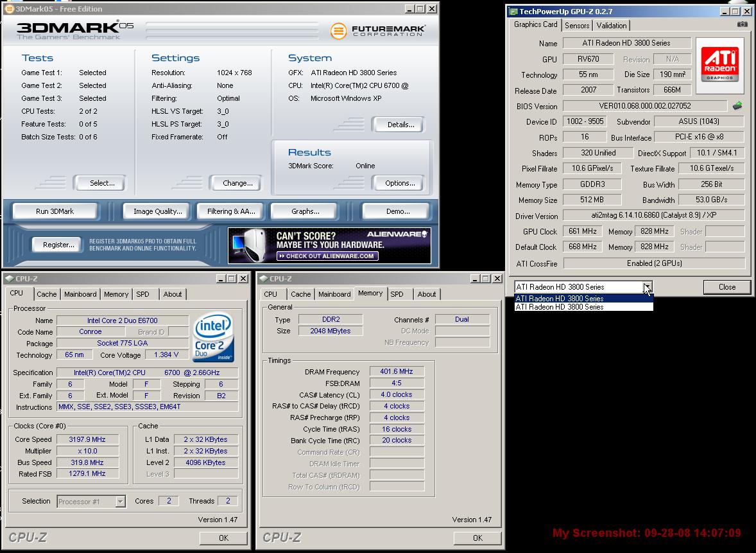Select the Graphics Card tab in GPU-Z
Viewport: 756px width, 553px height.
535,24
